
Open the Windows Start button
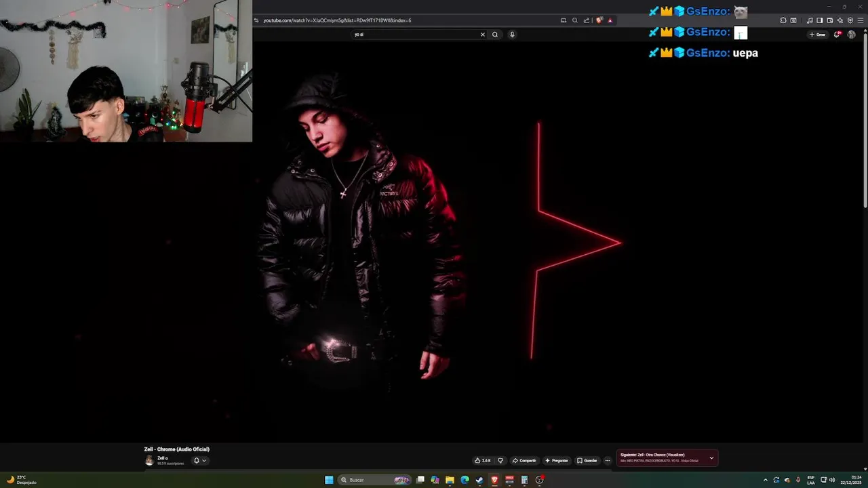point(329,480)
